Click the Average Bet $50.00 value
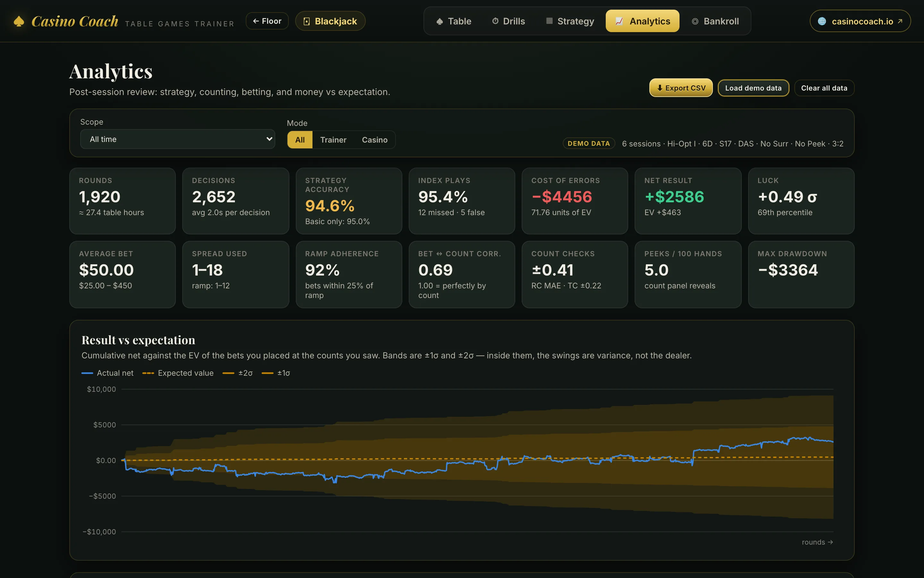The height and width of the screenshot is (578, 924). (106, 270)
